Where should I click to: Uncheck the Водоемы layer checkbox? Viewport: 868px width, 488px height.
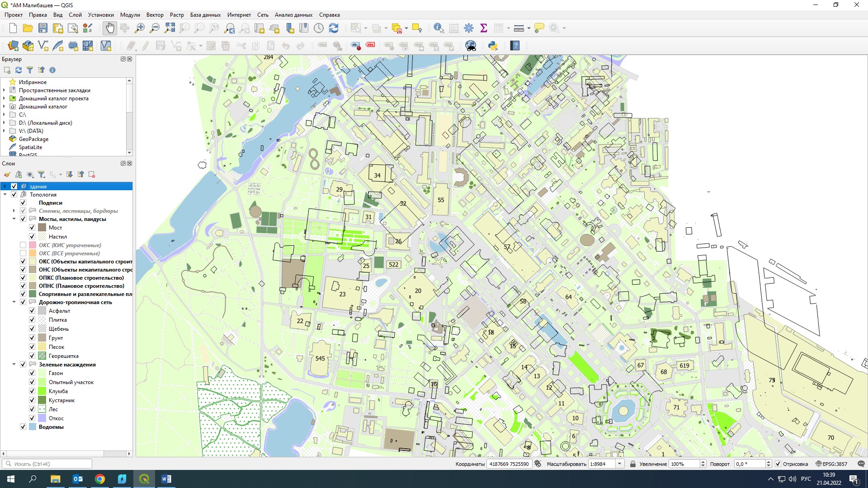23,427
